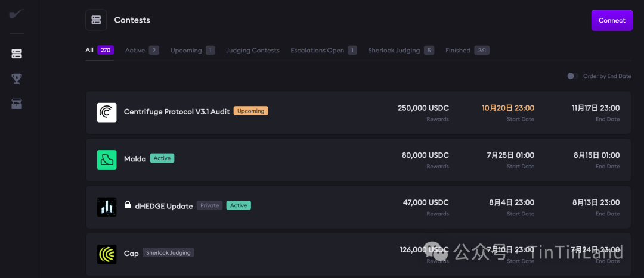
Task: Switch to the Active tab
Action: 142,51
